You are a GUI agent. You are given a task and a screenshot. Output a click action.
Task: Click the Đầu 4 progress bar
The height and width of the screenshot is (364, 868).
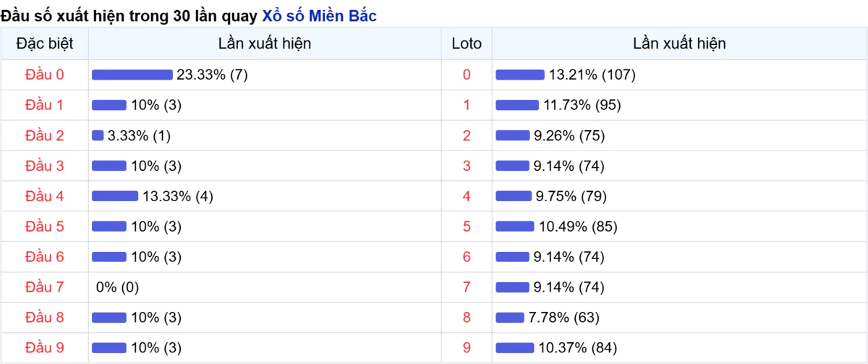(x=115, y=196)
